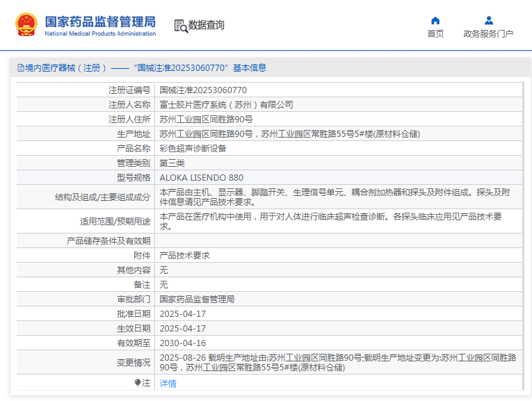This screenshot has height=401, width=532.
Task: Click the expiry date 2030-04-16 cell
Action: pyautogui.click(x=183, y=343)
